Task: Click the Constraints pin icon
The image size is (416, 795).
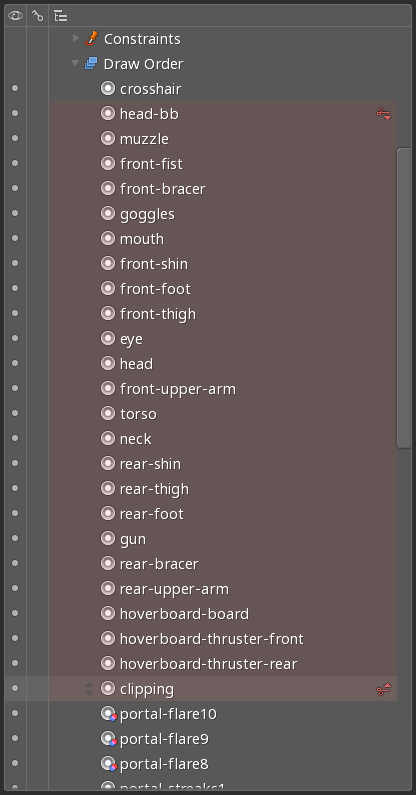Action: pyautogui.click(x=91, y=38)
